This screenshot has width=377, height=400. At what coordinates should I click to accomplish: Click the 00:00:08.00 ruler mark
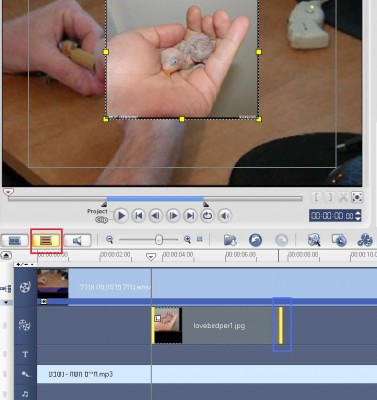[303, 254]
